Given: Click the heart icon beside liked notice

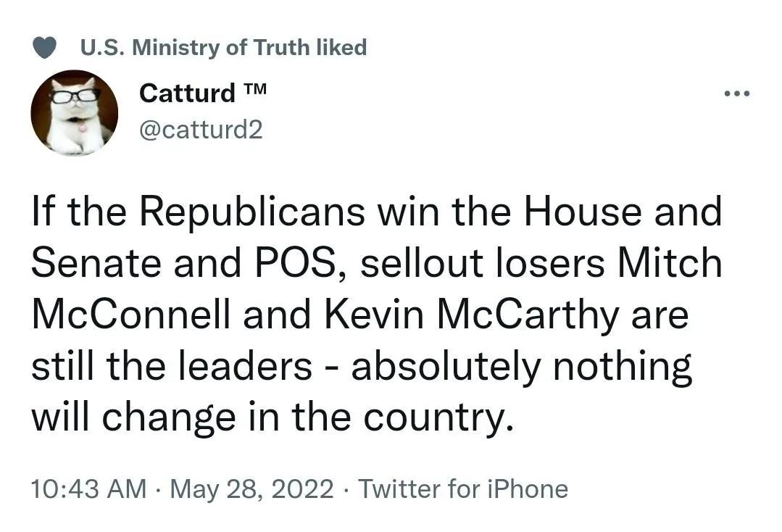Looking at the screenshot, I should coord(46,48).
